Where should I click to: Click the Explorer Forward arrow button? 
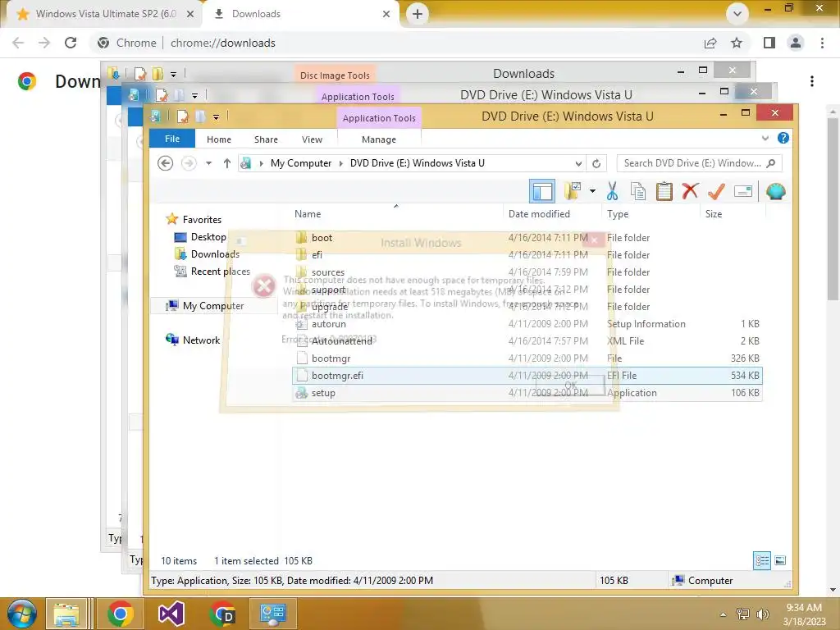pos(189,163)
